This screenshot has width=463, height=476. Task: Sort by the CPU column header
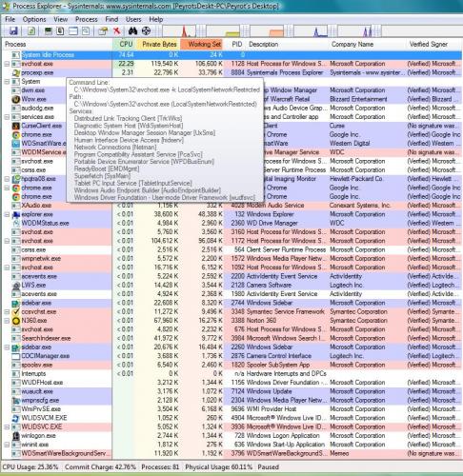tap(124, 44)
